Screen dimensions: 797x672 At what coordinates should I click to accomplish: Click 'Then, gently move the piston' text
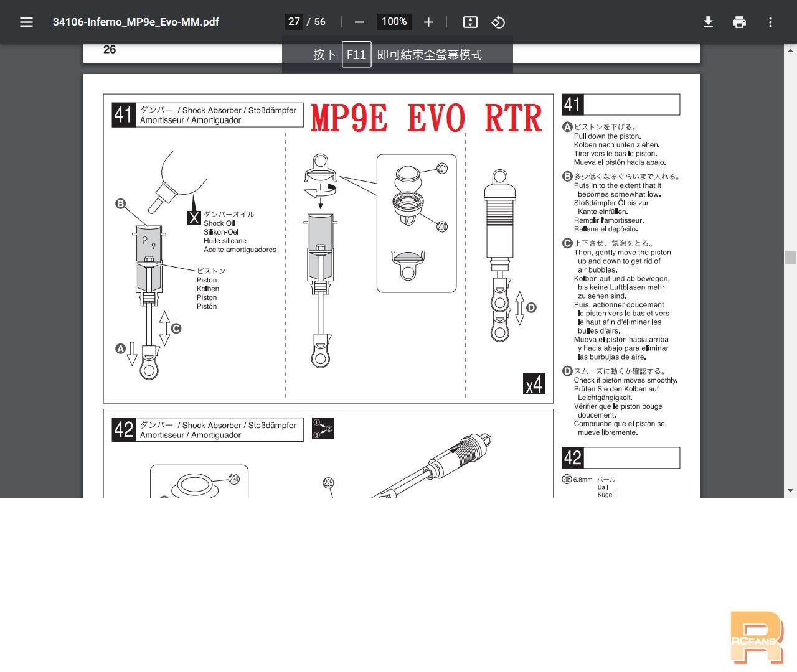[x=623, y=253]
